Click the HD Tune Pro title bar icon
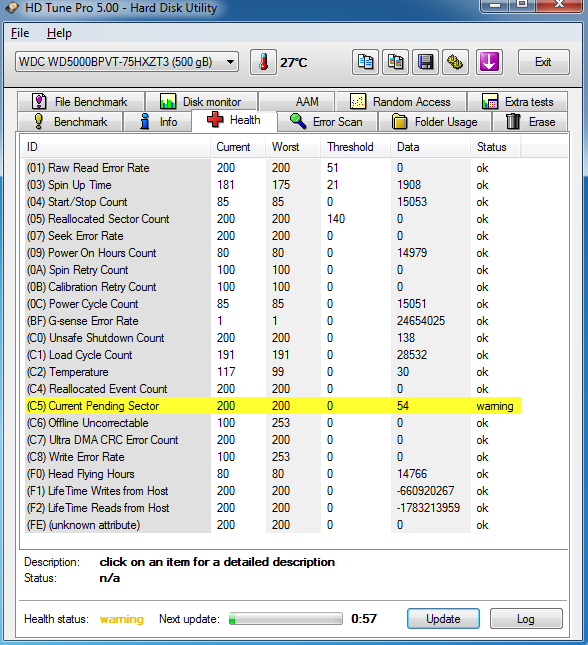588x645 pixels. [12, 7]
